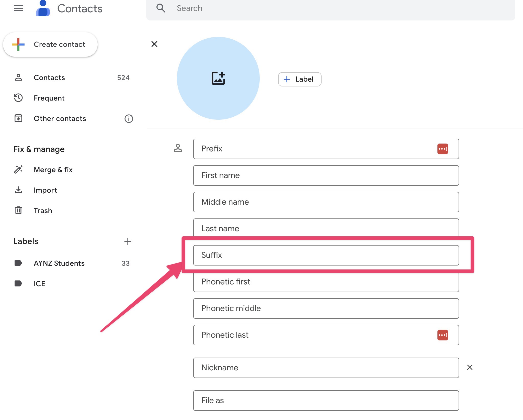Click the Labels heading
The width and height of the screenshot is (523, 420).
(x=26, y=241)
